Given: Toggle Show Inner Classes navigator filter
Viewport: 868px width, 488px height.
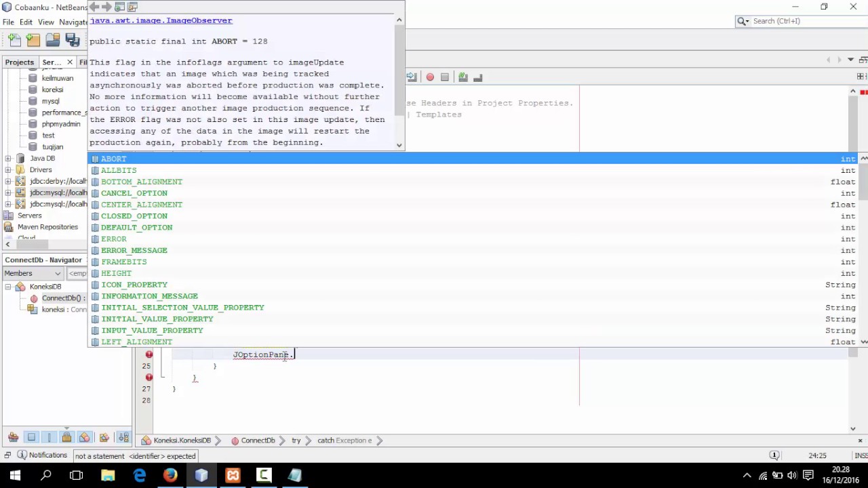Looking at the screenshot, I should [x=85, y=437].
